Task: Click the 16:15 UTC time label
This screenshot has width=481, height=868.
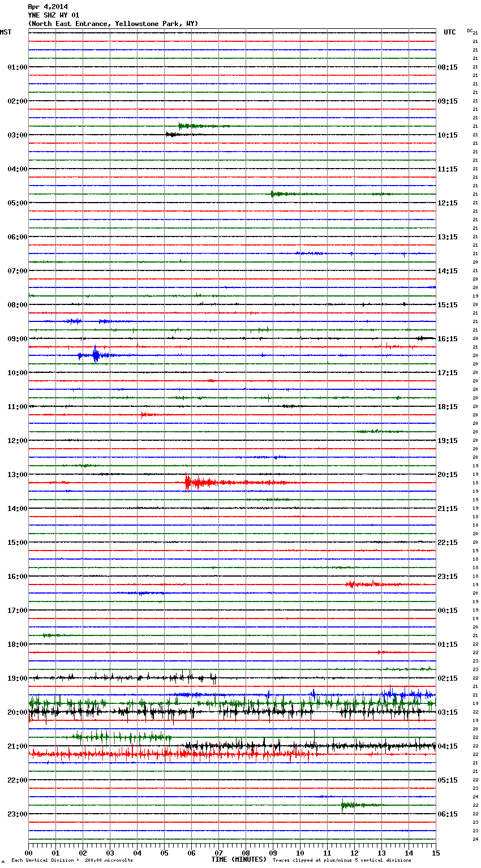Action: pos(448,339)
